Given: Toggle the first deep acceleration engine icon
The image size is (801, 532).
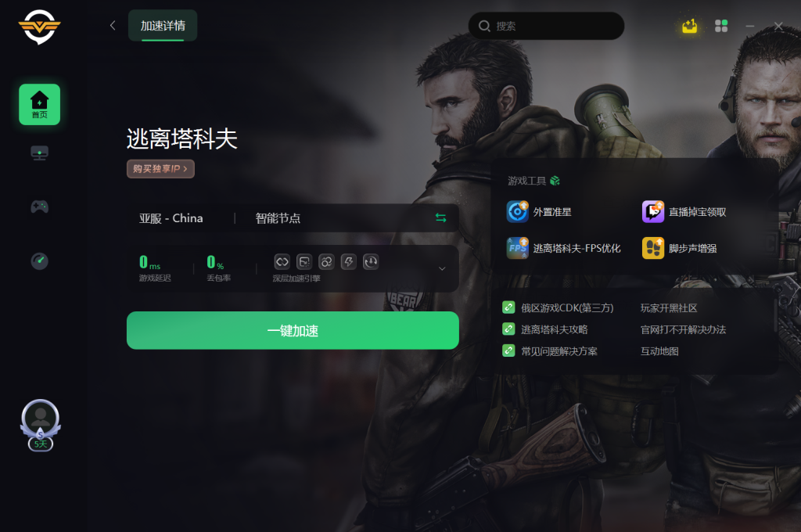Looking at the screenshot, I should tap(282, 261).
